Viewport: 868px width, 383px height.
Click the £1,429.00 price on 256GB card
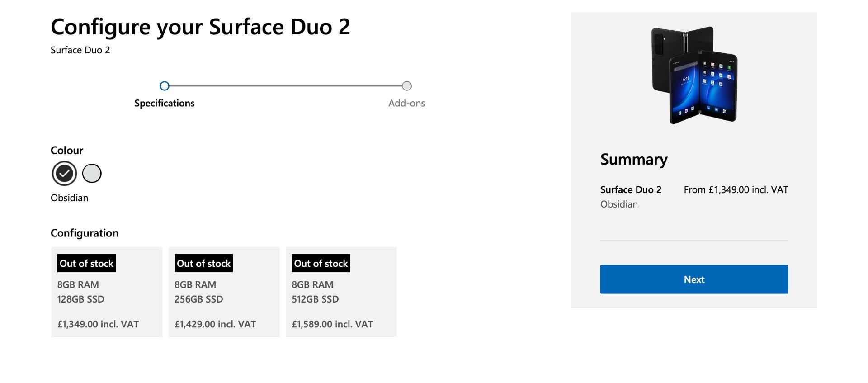click(x=215, y=324)
